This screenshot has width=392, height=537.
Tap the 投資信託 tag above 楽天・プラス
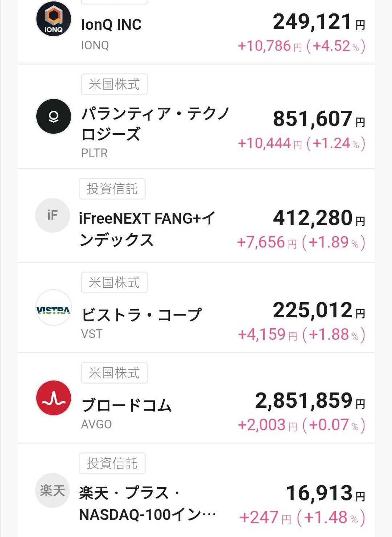click(x=112, y=463)
